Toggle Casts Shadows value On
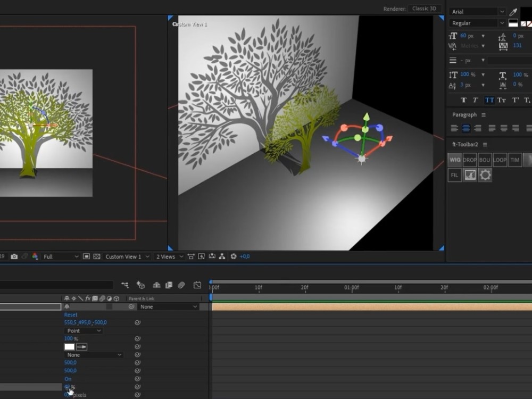 point(68,379)
